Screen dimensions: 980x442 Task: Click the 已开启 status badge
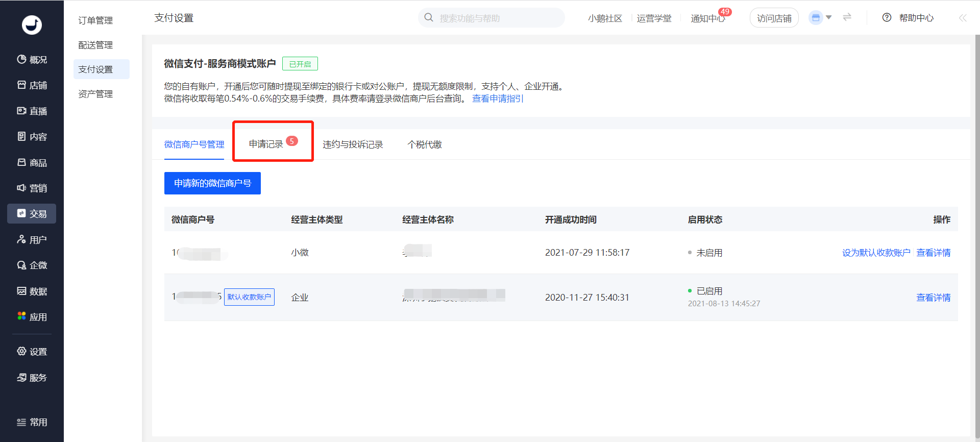click(x=300, y=64)
